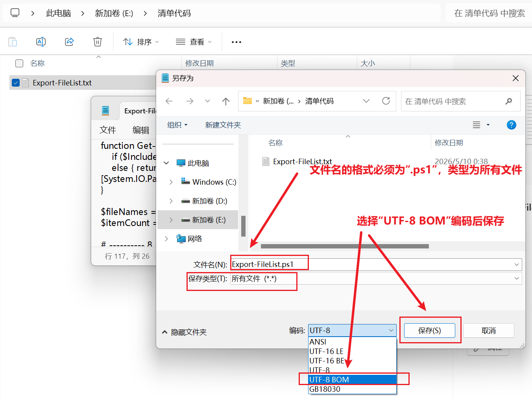Select Export-FileList.txt in the dialog file list
Viewport: 532px width, 402px height.
click(302, 161)
